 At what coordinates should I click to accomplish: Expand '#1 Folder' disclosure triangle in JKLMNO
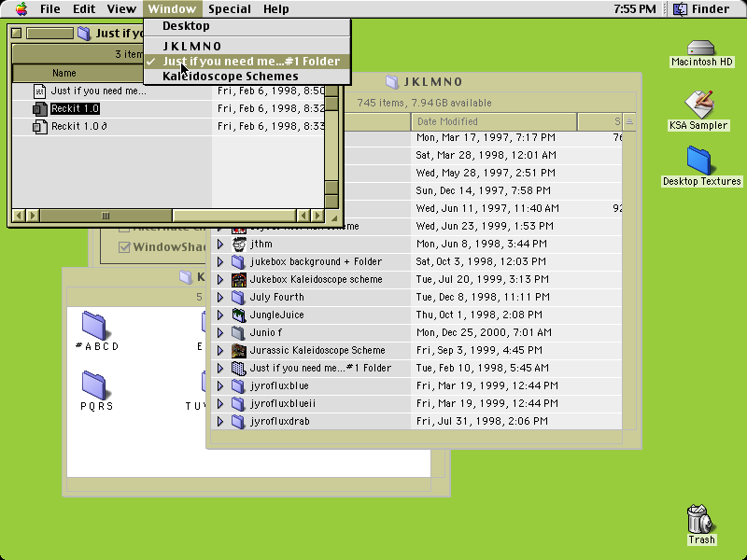click(220, 368)
